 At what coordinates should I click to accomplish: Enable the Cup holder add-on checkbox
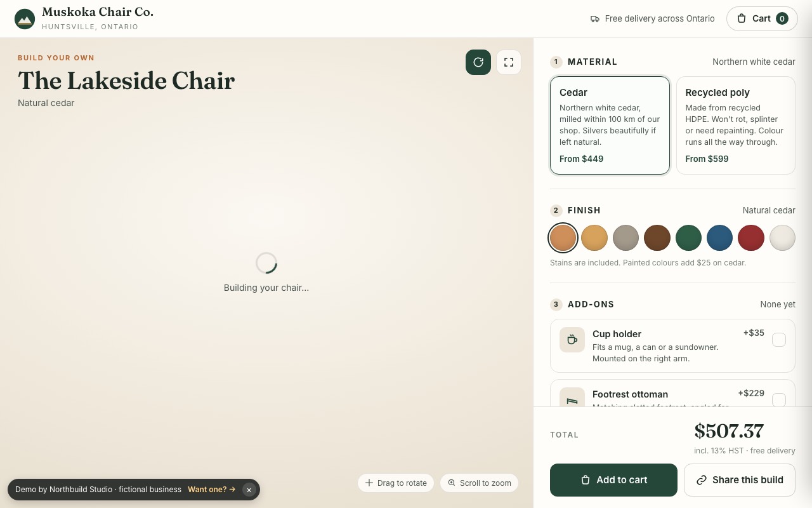(779, 340)
